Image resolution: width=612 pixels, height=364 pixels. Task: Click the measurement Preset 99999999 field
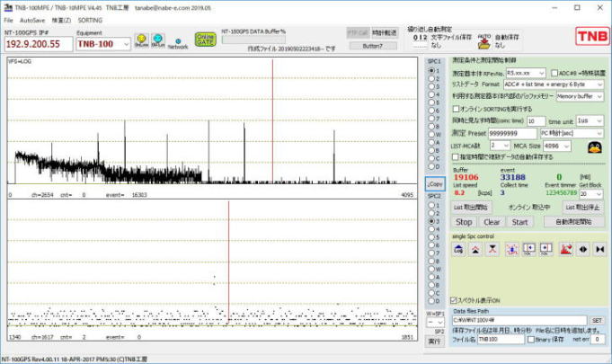click(512, 133)
